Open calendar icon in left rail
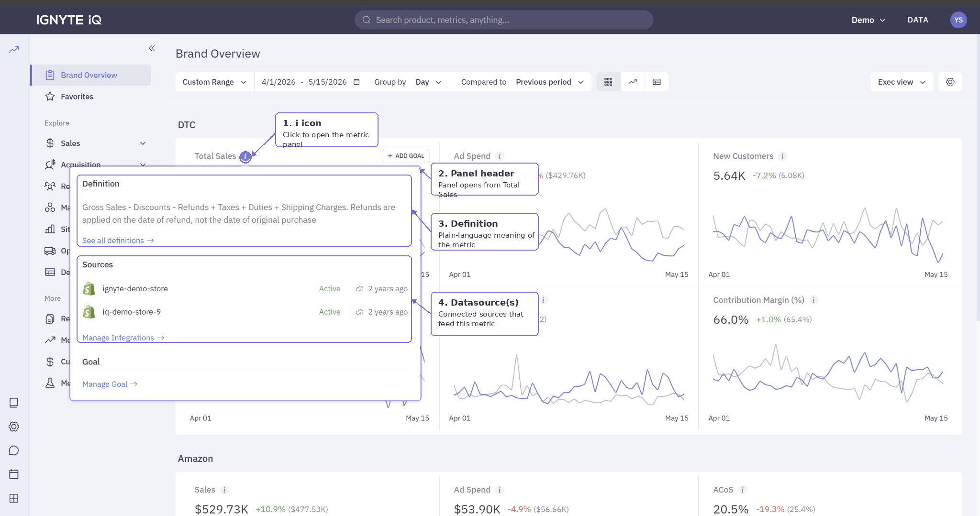 (14, 474)
